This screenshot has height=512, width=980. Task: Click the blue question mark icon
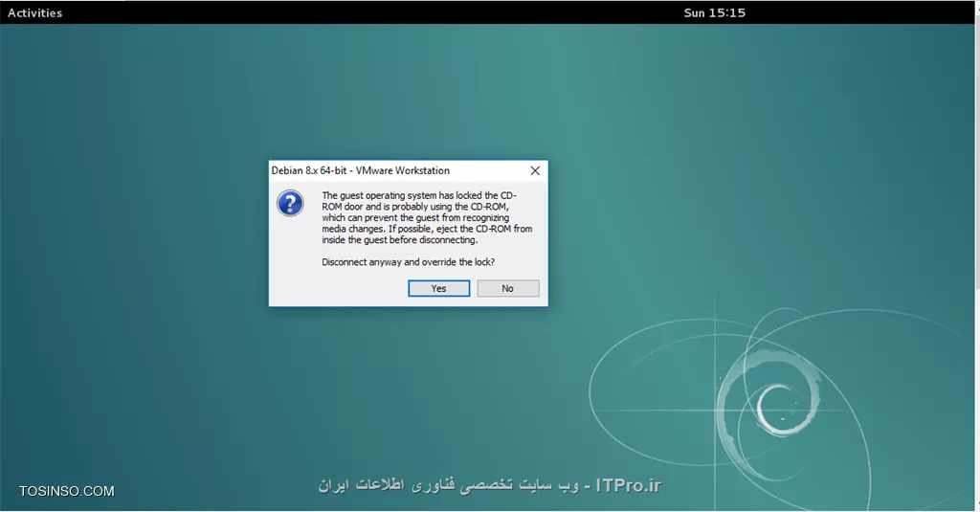pos(290,203)
